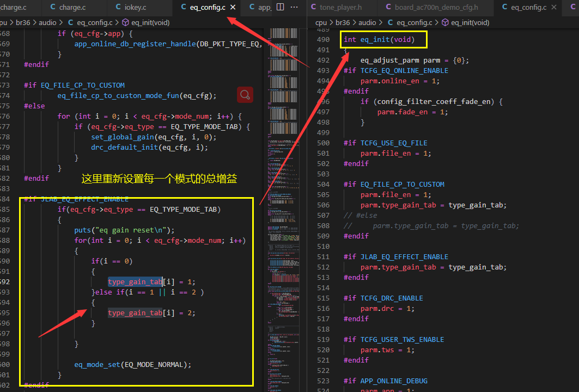
Task: Click the red magnifier search icon
Action: [x=245, y=95]
